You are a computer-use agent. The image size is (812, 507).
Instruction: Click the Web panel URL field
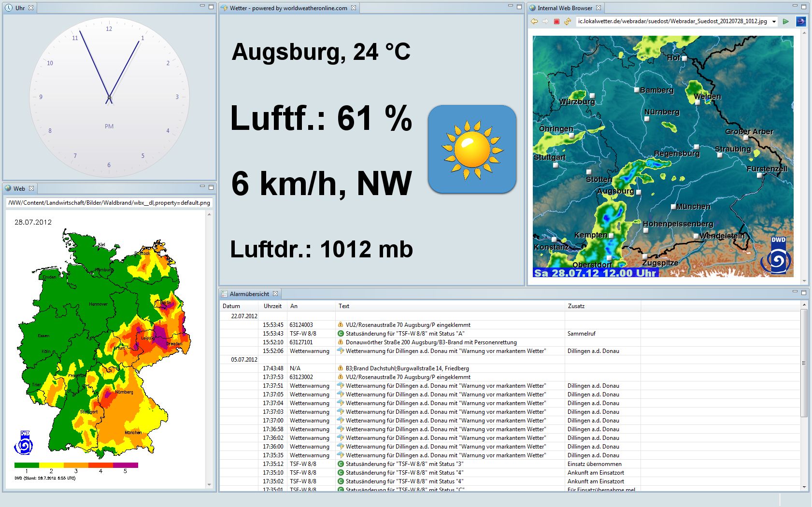click(x=109, y=203)
